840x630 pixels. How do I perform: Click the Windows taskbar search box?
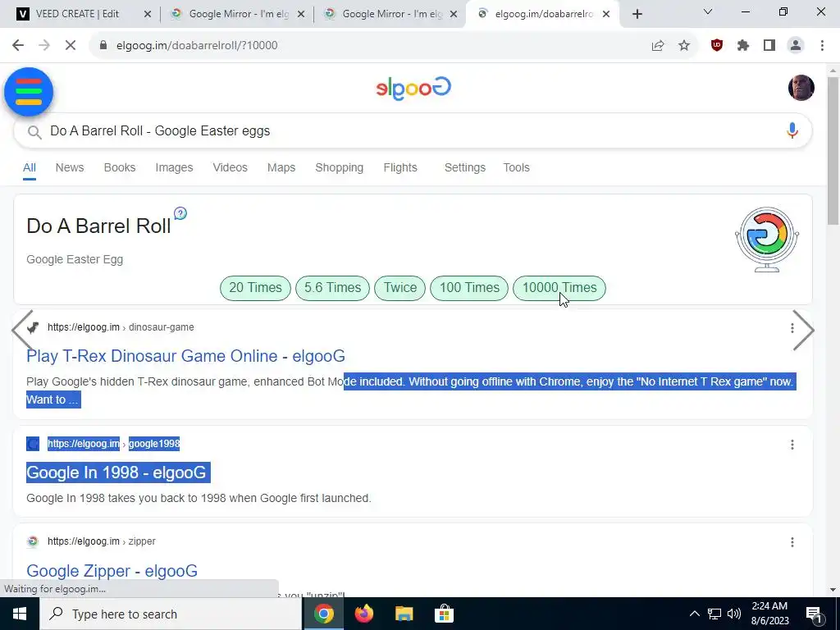[171, 614]
